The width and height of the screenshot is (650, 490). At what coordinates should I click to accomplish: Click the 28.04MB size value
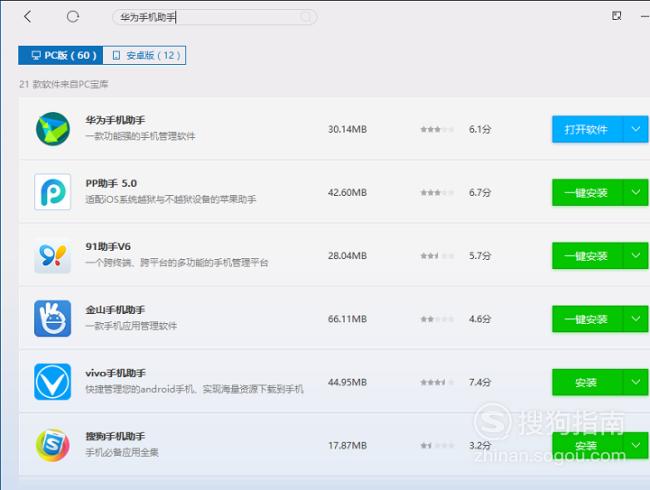(347, 256)
